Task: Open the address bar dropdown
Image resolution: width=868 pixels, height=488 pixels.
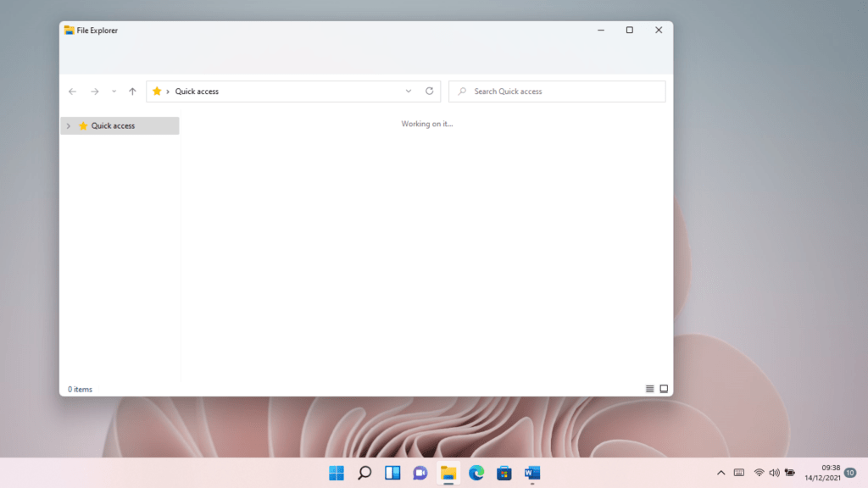Action: (409, 91)
